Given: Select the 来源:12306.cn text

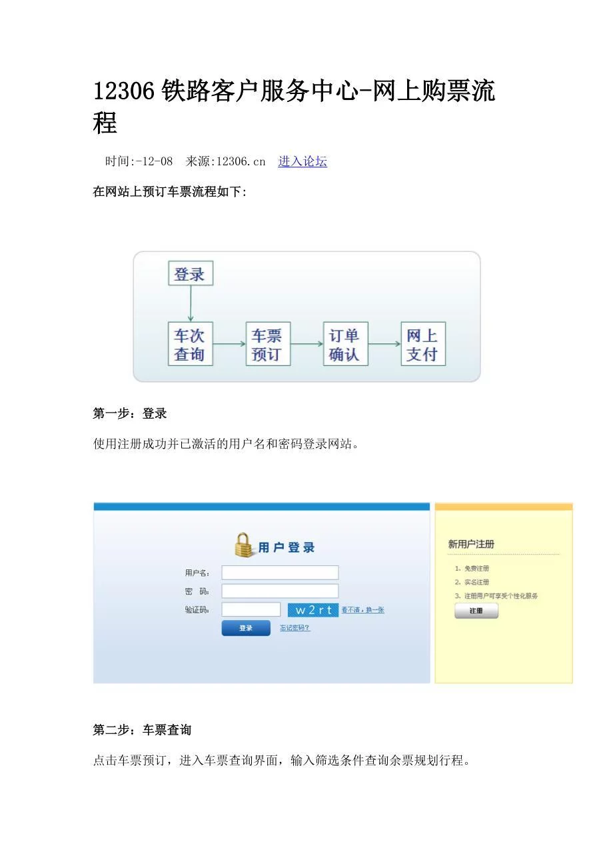Looking at the screenshot, I should pos(225,161).
